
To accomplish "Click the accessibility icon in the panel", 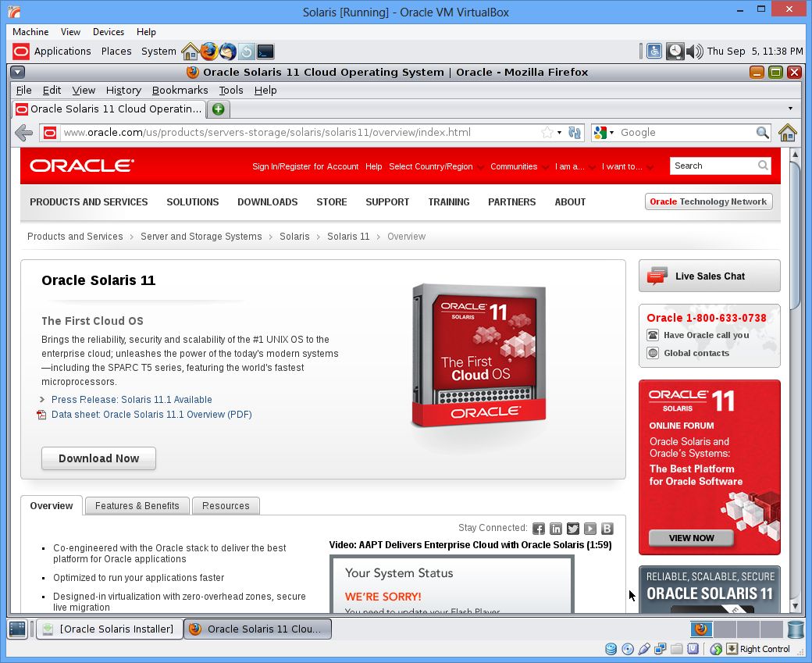I will pyautogui.click(x=654, y=52).
